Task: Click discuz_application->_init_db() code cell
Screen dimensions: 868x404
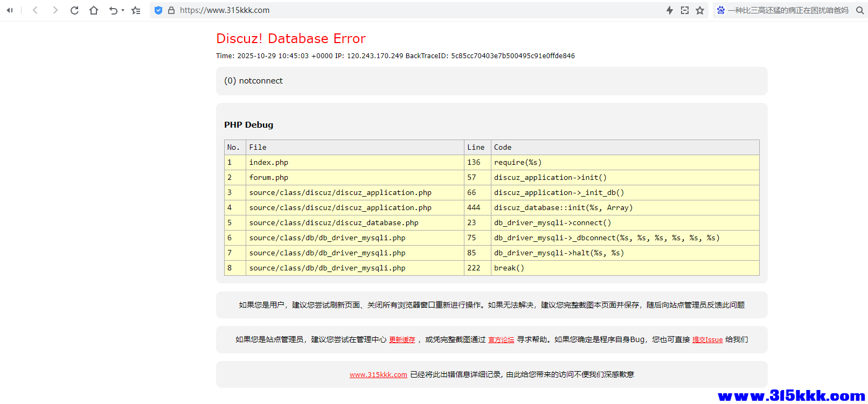Action: 625,193
